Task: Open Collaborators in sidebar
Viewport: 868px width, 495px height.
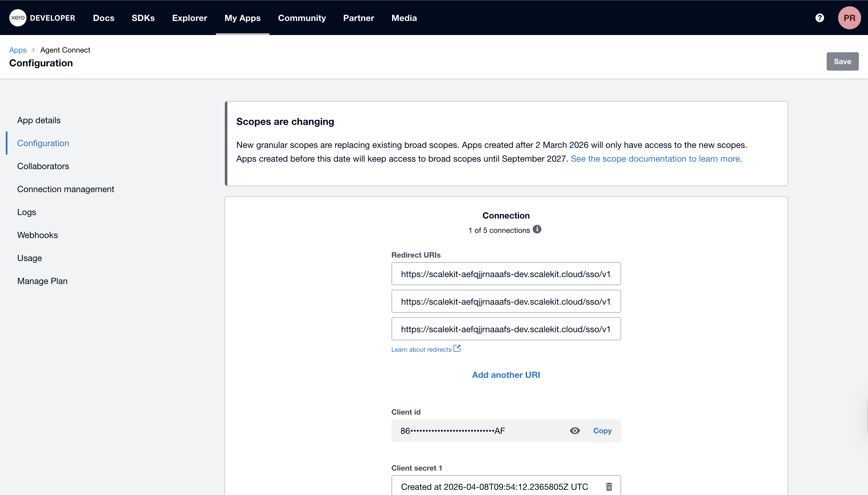Action: pos(43,166)
